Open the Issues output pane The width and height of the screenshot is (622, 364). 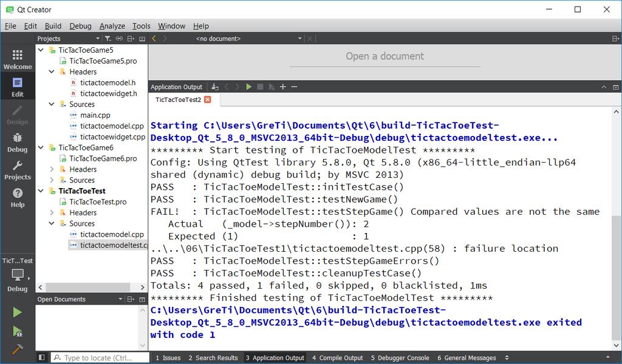click(x=168, y=358)
